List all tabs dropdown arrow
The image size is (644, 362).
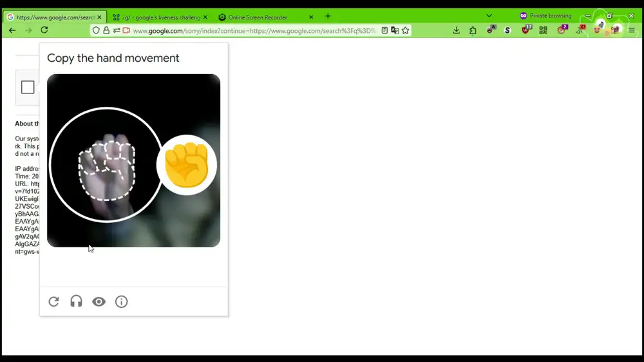point(489,16)
